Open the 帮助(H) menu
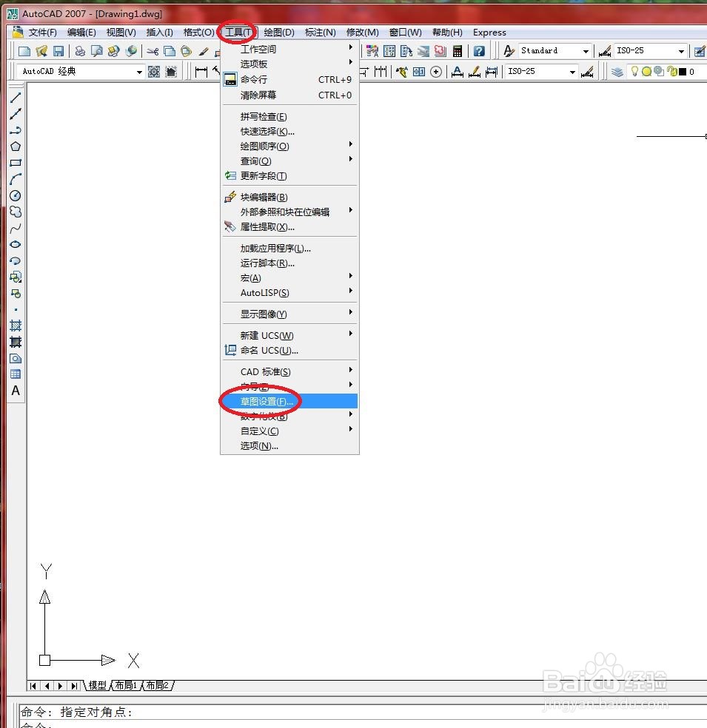The image size is (707, 728). [x=447, y=33]
